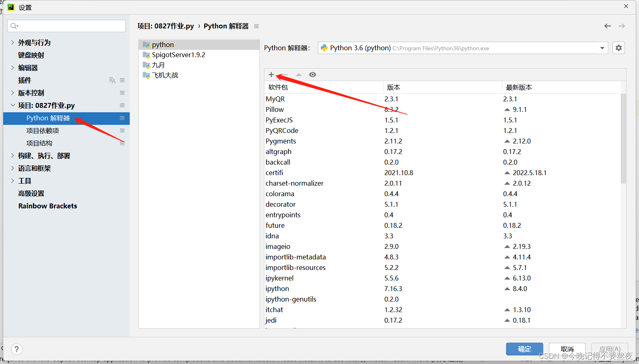Click the help question mark button
Viewport: 639px width, 364px height.
point(17,349)
